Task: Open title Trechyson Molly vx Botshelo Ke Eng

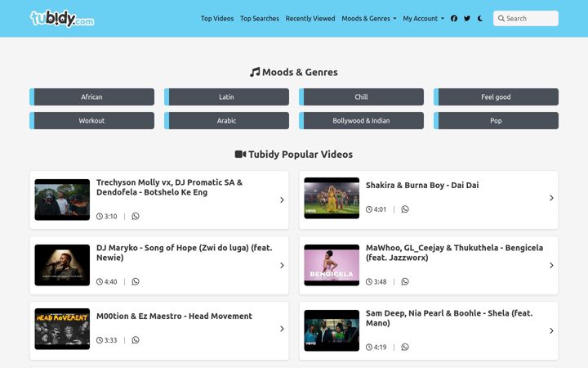Action: click(x=170, y=187)
